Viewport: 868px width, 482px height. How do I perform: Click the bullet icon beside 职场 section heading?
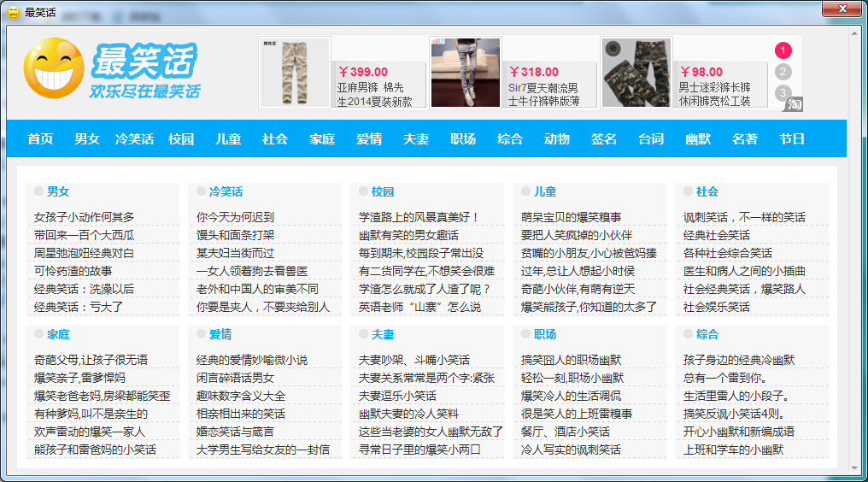(526, 334)
